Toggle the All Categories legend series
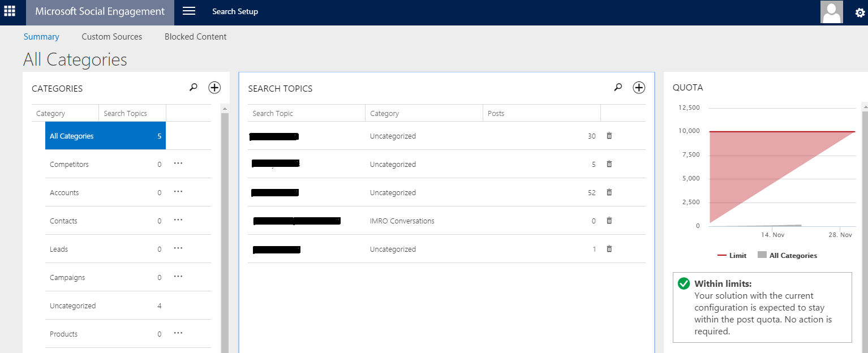The height and width of the screenshot is (353, 868). [787, 255]
